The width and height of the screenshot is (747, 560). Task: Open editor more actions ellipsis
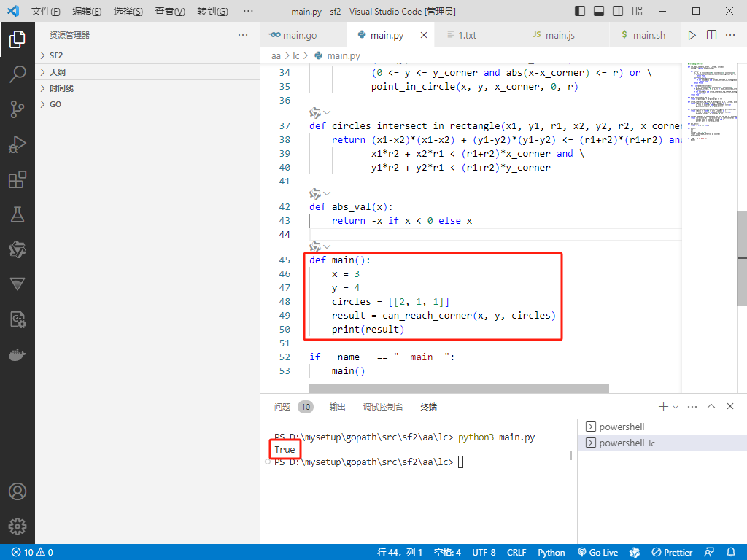click(729, 35)
